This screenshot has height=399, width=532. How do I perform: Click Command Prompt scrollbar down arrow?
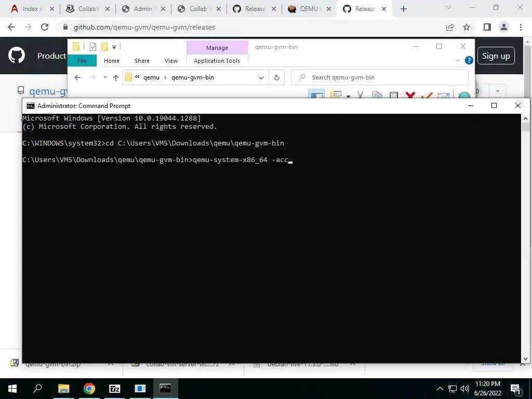pos(525,359)
